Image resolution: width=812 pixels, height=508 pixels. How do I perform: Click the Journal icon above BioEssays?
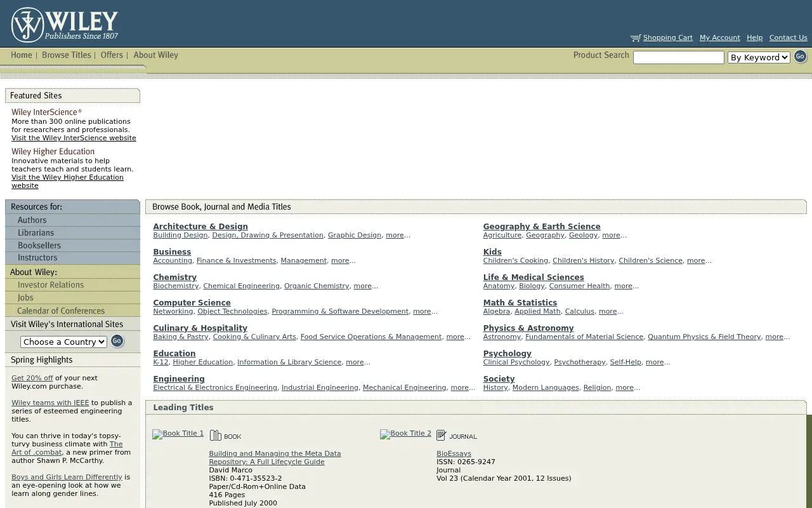coord(457,436)
